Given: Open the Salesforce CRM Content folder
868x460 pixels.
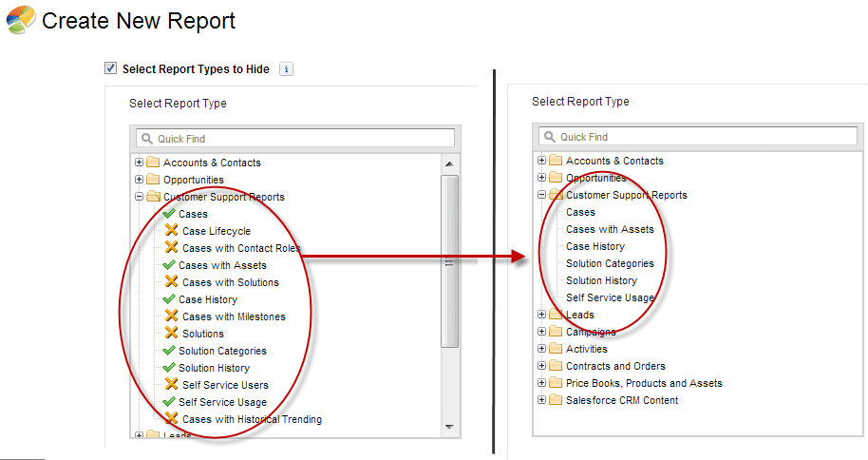Looking at the screenshot, I should 542,400.
